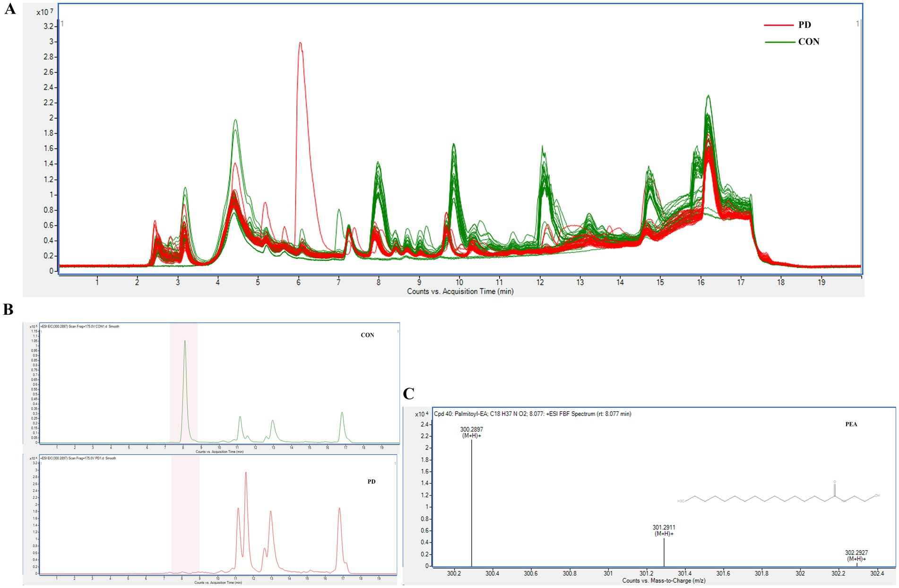899x588 pixels.
Task: Click the x10 7 scale label in panel A
Action: (44, 12)
